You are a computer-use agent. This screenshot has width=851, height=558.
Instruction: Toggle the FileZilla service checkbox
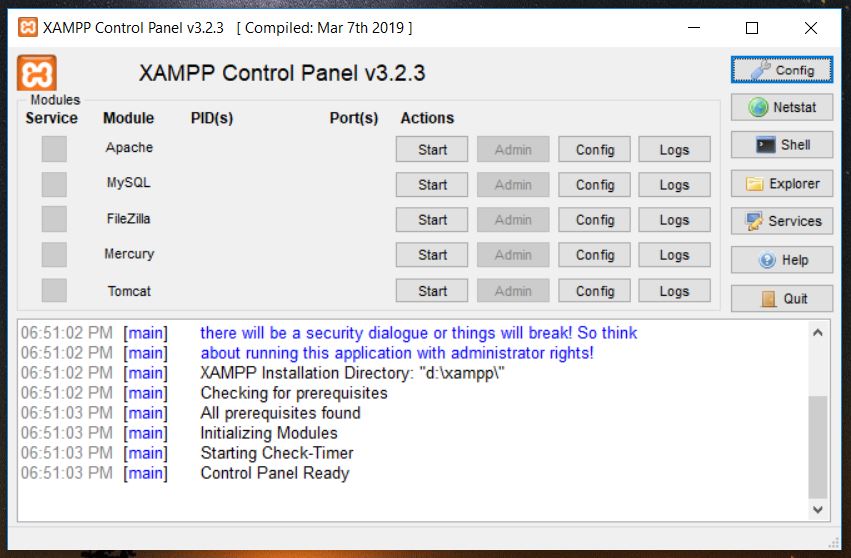[x=54, y=219]
